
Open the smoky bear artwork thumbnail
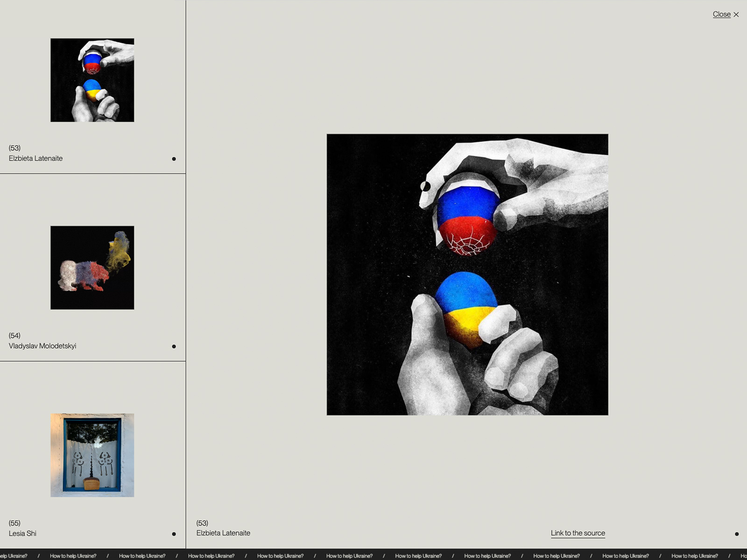92,267
